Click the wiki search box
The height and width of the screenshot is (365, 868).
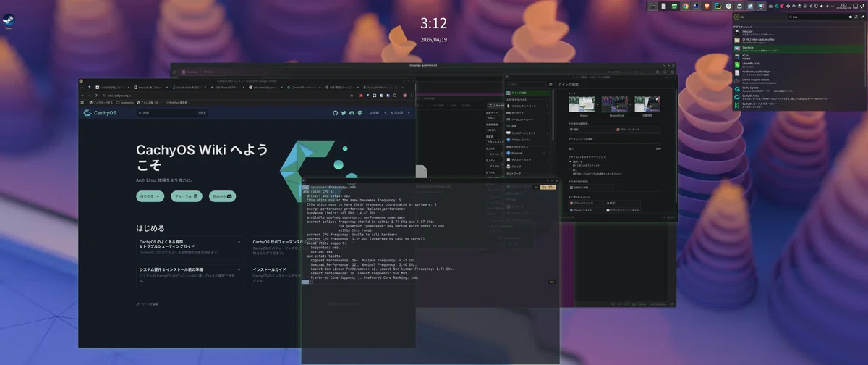click(172, 113)
